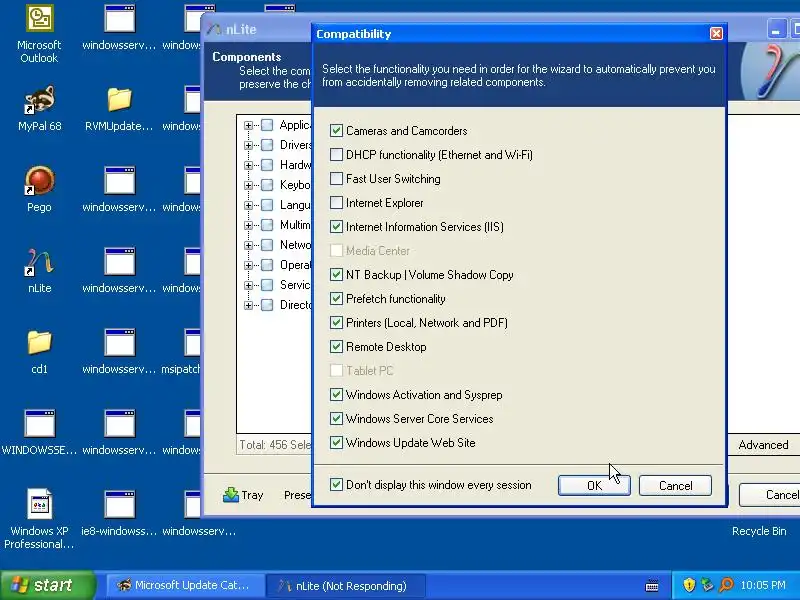Click the security shield tray icon
This screenshot has width=800, height=600.
(x=689, y=585)
